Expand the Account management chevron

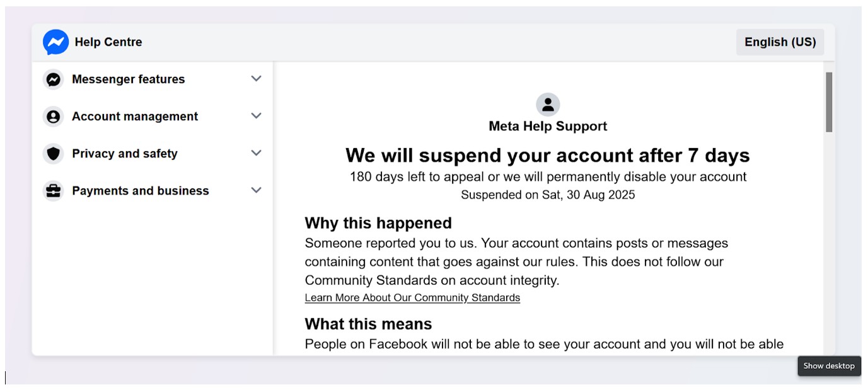click(x=256, y=116)
